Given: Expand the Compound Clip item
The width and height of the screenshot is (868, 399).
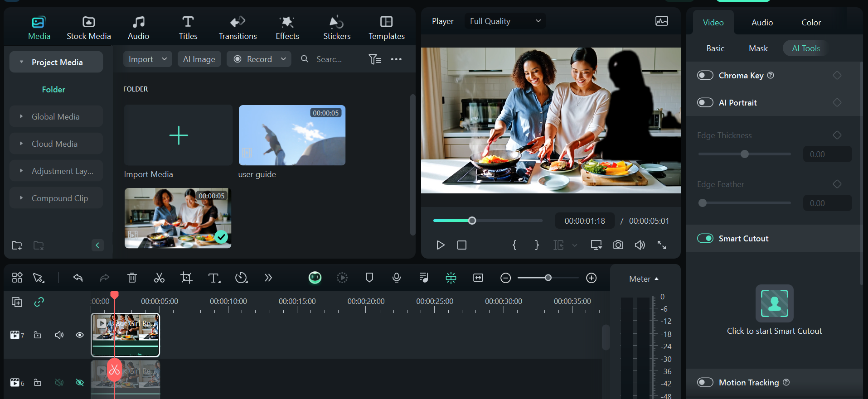Looking at the screenshot, I should pos(21,198).
